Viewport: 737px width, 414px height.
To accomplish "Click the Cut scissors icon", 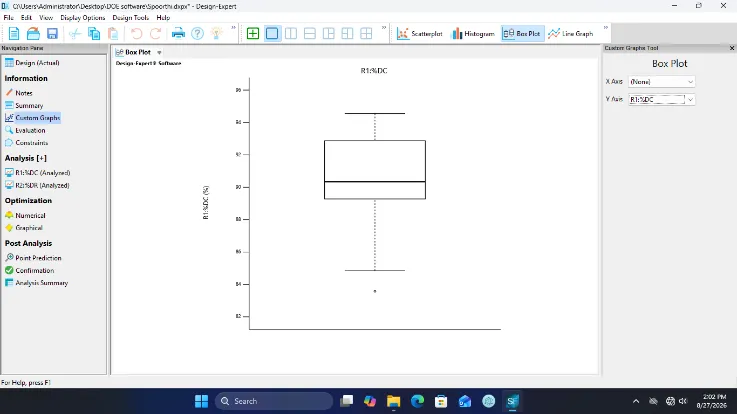I will tap(75, 33).
